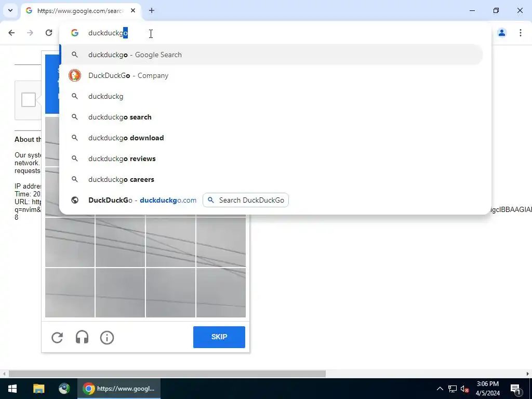Open captcha help info icon
The height and width of the screenshot is (399, 532).
click(107, 338)
